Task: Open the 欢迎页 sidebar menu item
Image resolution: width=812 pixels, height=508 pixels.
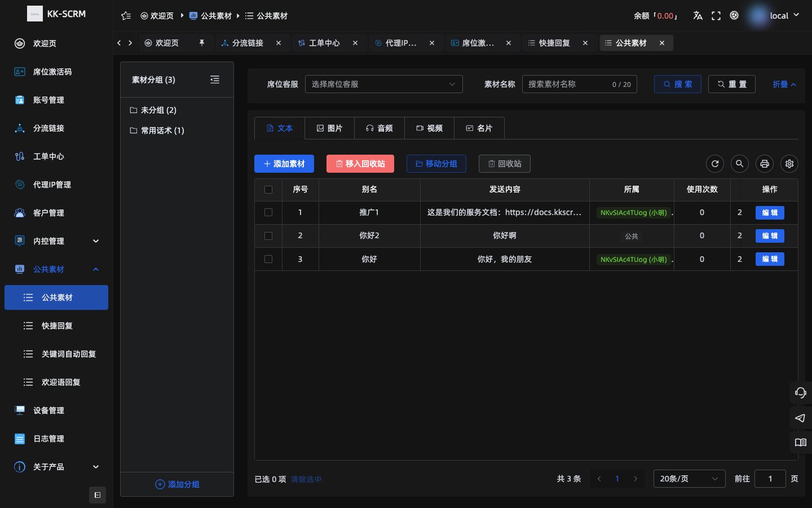Action: [56, 43]
